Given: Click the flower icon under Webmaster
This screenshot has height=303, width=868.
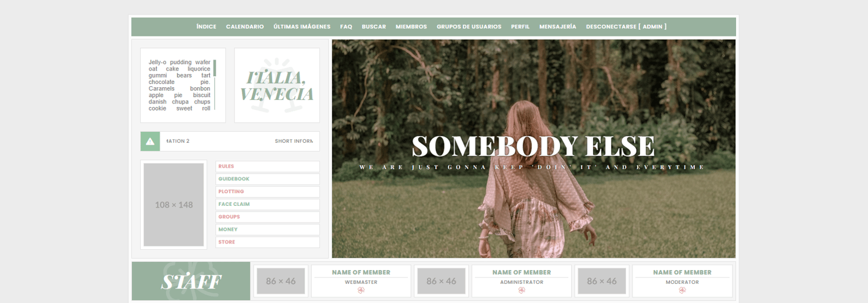Looking at the screenshot, I should pyautogui.click(x=361, y=290).
